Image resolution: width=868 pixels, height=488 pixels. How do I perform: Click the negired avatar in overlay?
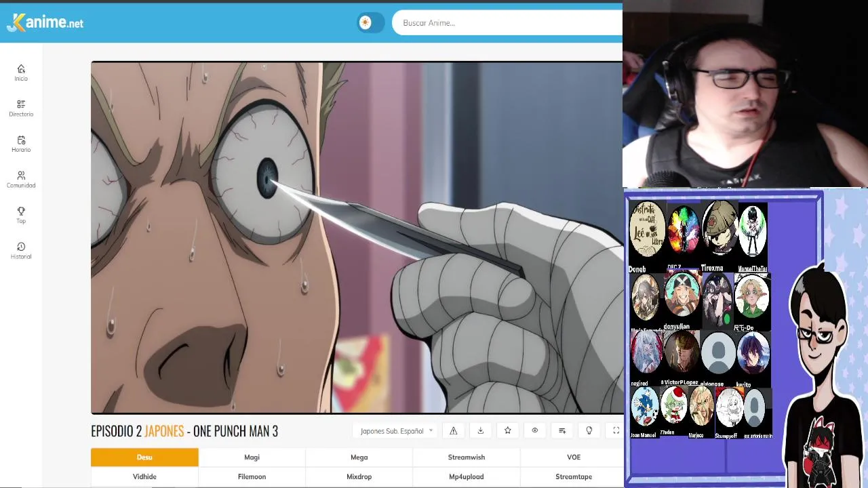(x=646, y=352)
